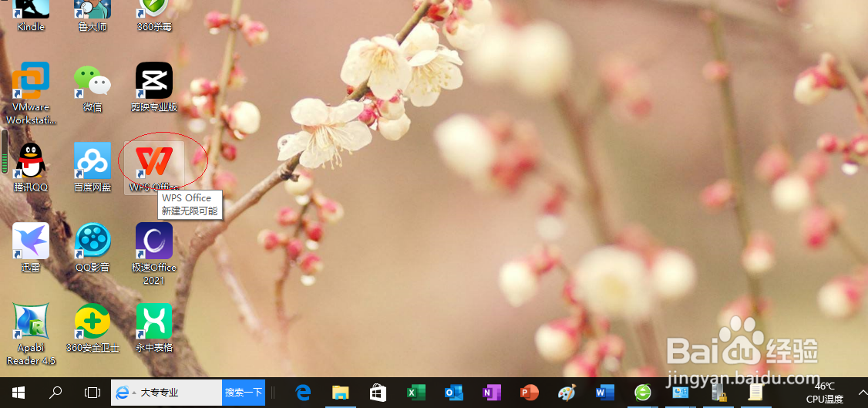
Task: Open the 极速Office 2021 shortcut
Action: [x=154, y=254]
